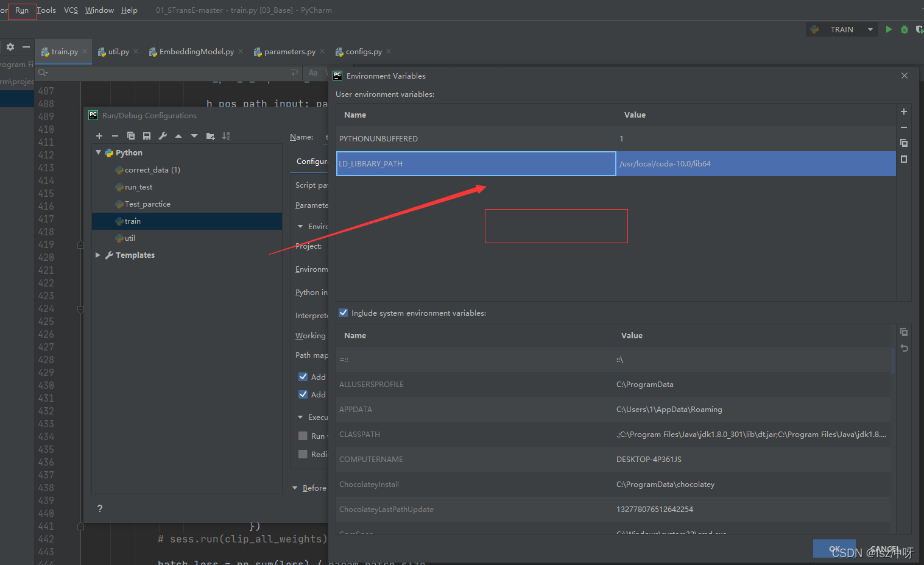This screenshot has height=565, width=924.
Task: Open project panel gear settings icon
Action: (x=10, y=47)
